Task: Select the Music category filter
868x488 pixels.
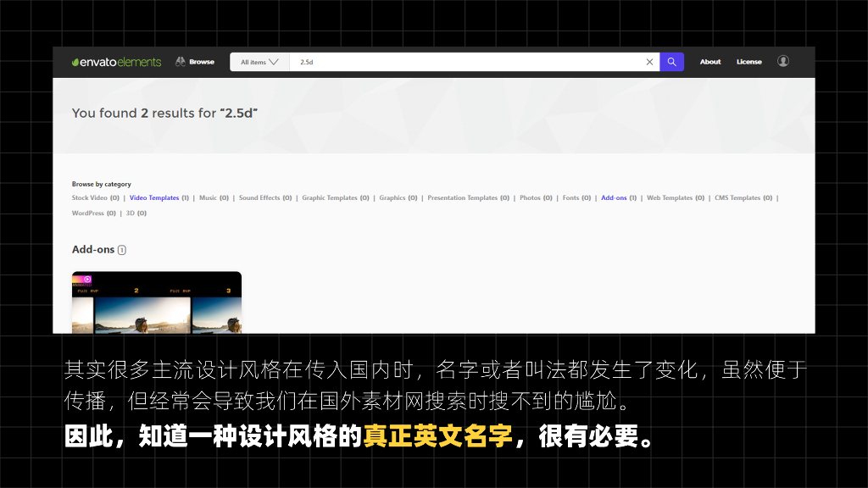Action: 208,197
